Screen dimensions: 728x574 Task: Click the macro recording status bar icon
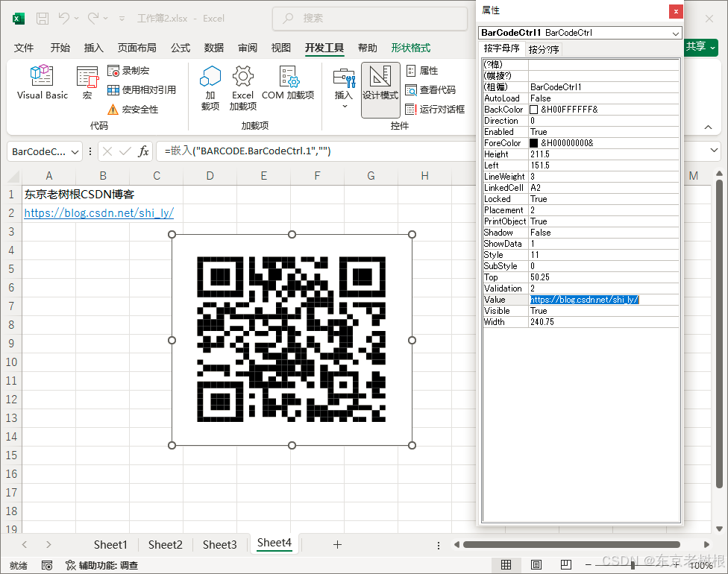coord(47,565)
